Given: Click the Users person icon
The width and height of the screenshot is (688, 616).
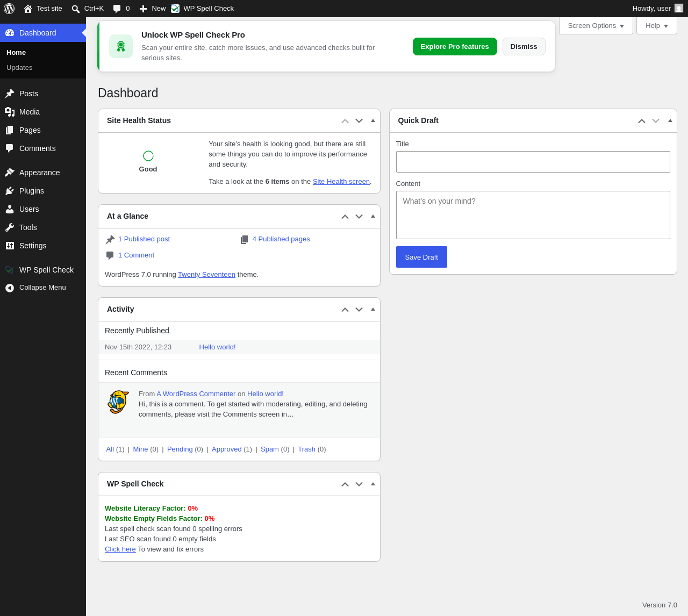Looking at the screenshot, I should (10, 209).
